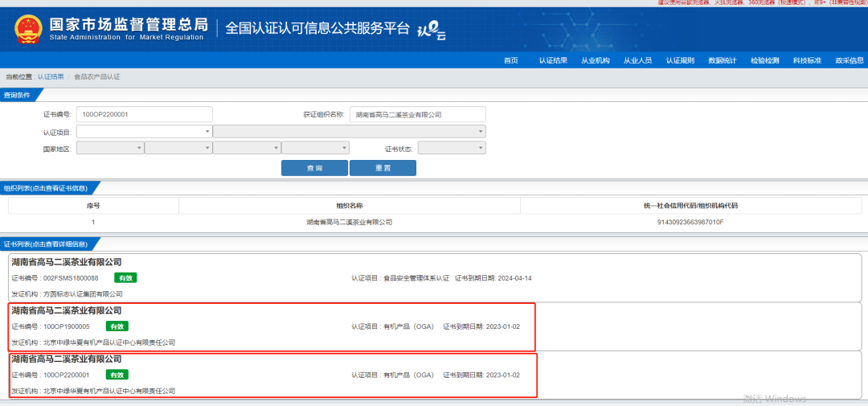Click the 认证结果 breadcrumb link
868x406 pixels.
point(51,76)
